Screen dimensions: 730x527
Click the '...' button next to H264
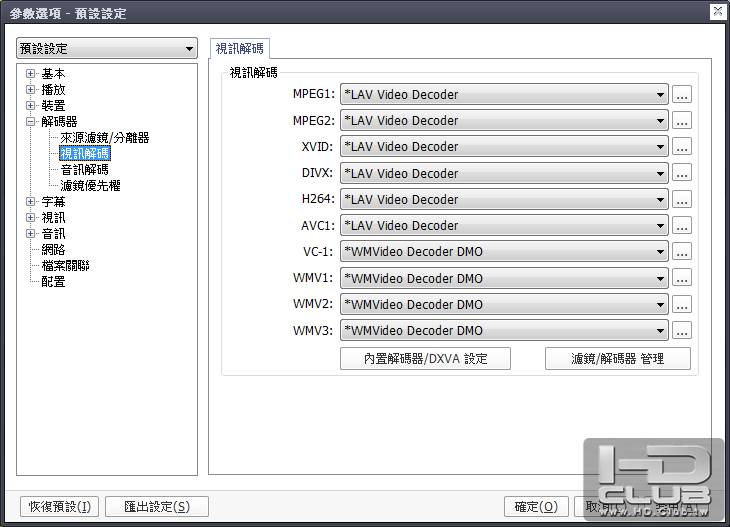682,199
